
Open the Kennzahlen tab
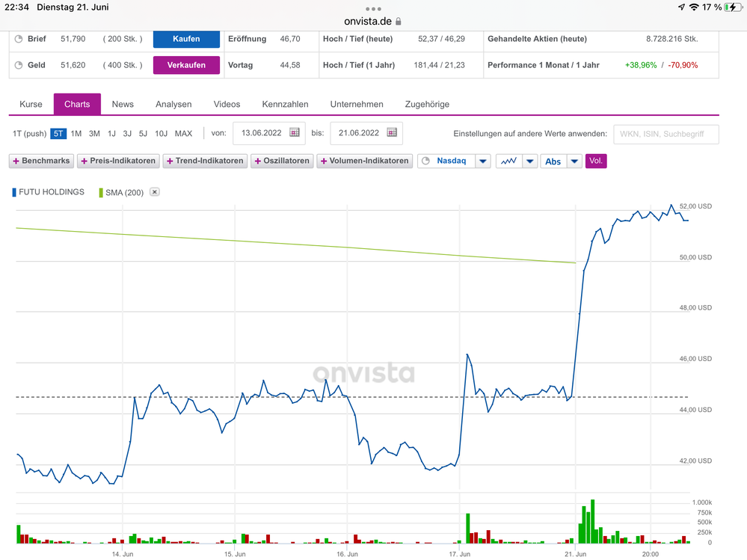[285, 104]
